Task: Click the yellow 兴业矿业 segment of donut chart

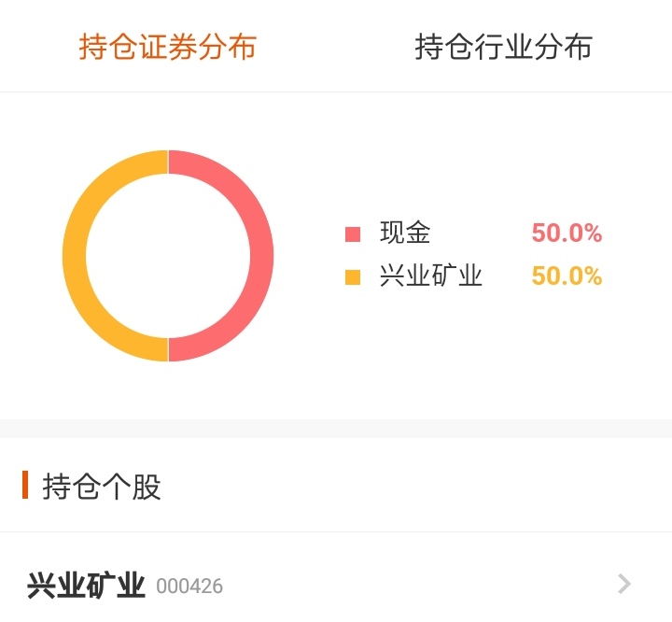Action: coord(74,256)
